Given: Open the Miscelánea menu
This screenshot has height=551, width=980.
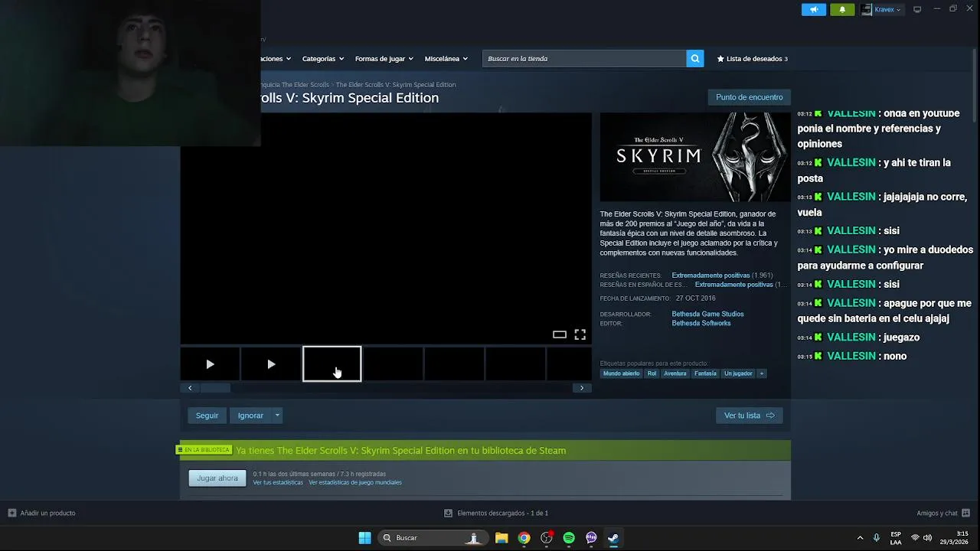Looking at the screenshot, I should pyautogui.click(x=446, y=58).
